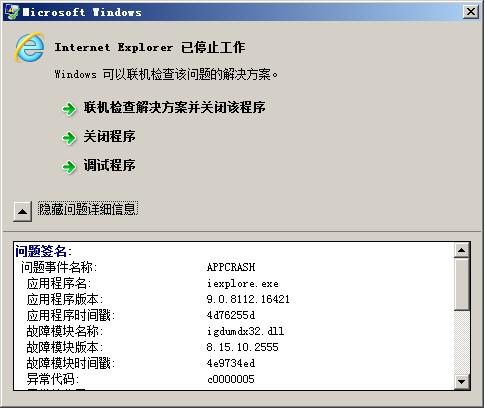
Task: Click exception code c0000005
Action: click(x=231, y=379)
